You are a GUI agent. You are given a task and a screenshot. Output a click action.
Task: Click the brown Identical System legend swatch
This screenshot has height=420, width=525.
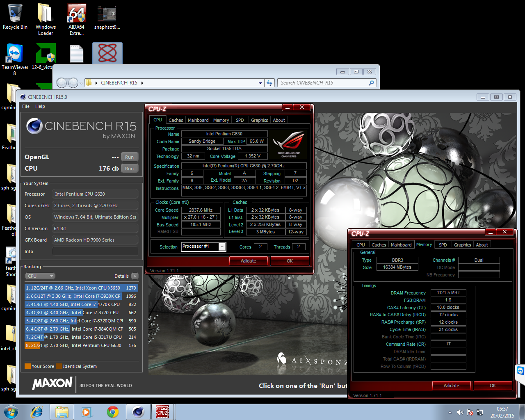(x=59, y=366)
